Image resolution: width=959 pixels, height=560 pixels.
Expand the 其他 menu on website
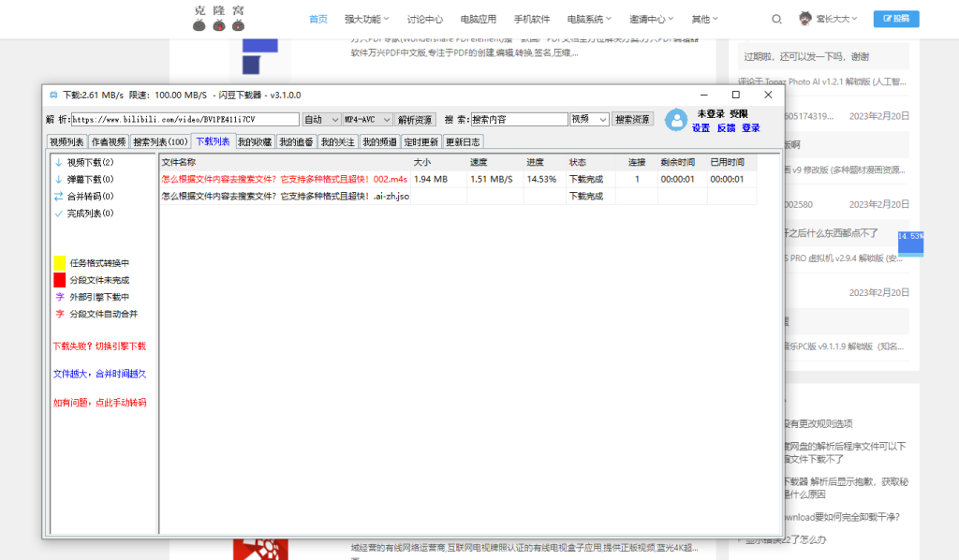pos(704,19)
